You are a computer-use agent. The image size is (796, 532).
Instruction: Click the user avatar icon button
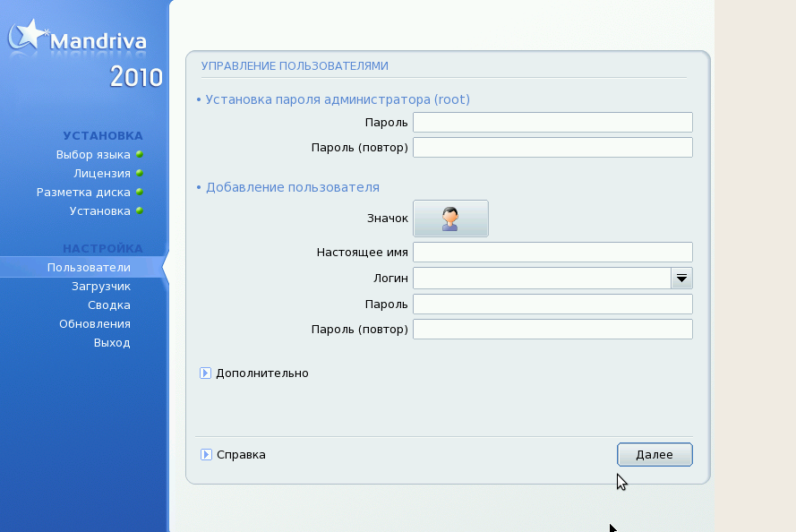[x=450, y=219]
